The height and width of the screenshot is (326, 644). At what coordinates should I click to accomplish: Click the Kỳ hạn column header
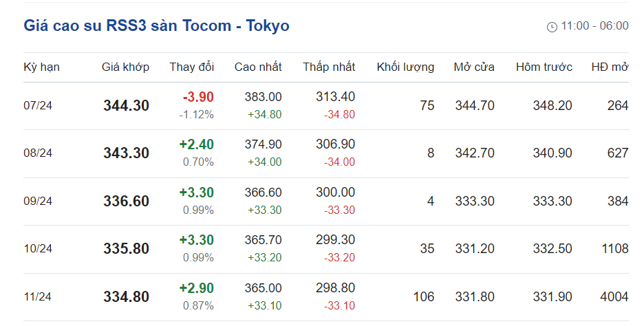pos(41,67)
